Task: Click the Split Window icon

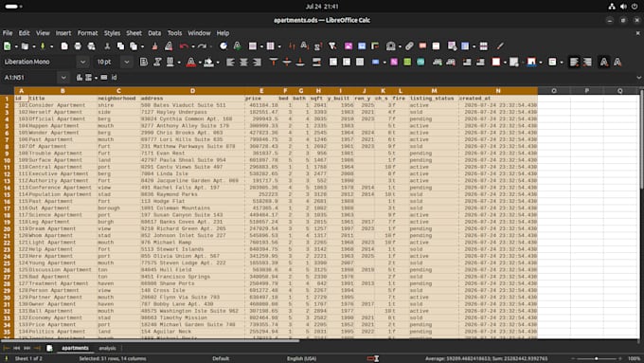Action: coord(483,46)
